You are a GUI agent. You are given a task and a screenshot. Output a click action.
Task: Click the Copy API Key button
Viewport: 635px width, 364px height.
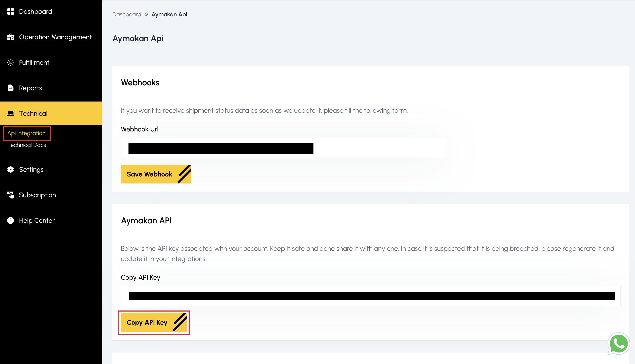tap(154, 323)
